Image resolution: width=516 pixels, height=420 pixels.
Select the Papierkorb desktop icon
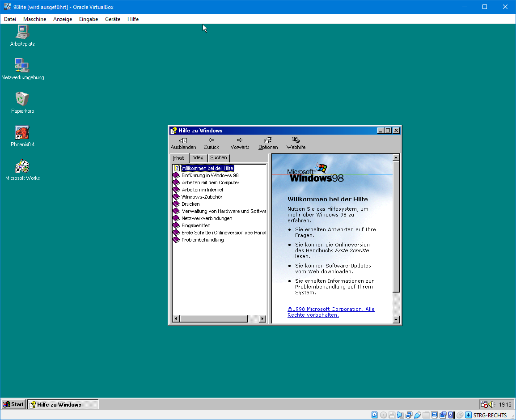[22, 99]
